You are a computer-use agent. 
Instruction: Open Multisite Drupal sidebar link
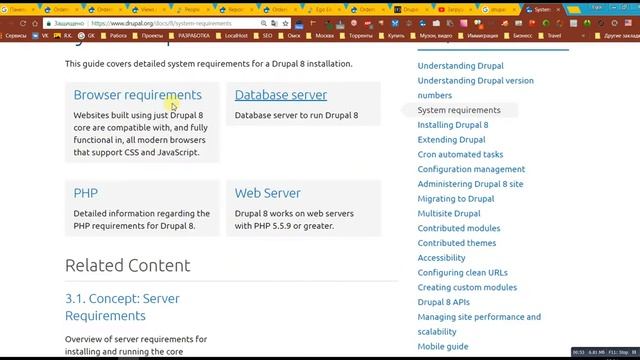pyautogui.click(x=449, y=213)
